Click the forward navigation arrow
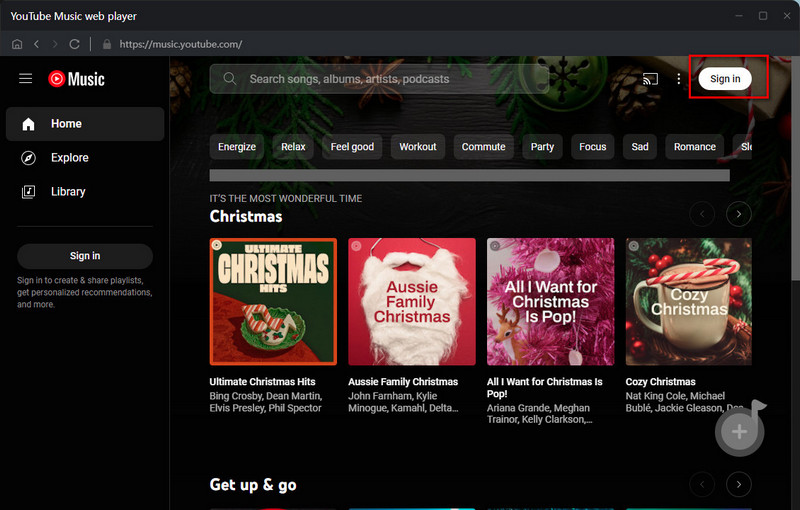Screen dimensions: 800x510 pos(55,44)
